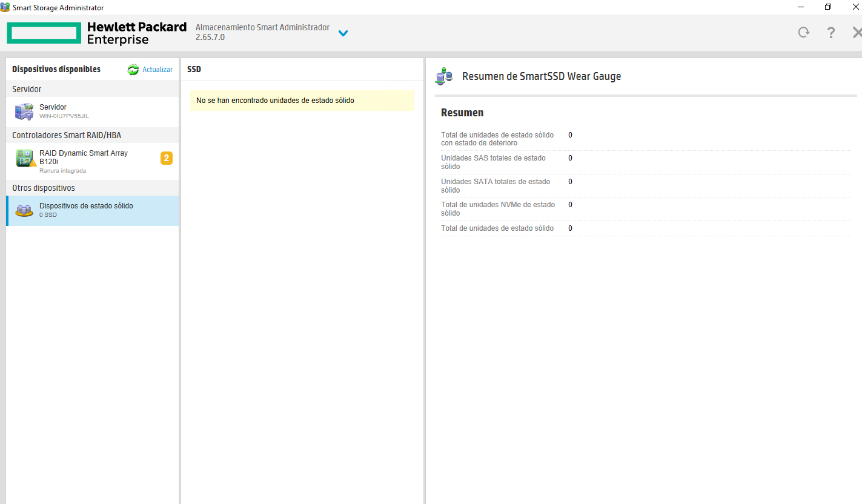Click the Smart Storage Administrator title bar icon

pos(5,7)
